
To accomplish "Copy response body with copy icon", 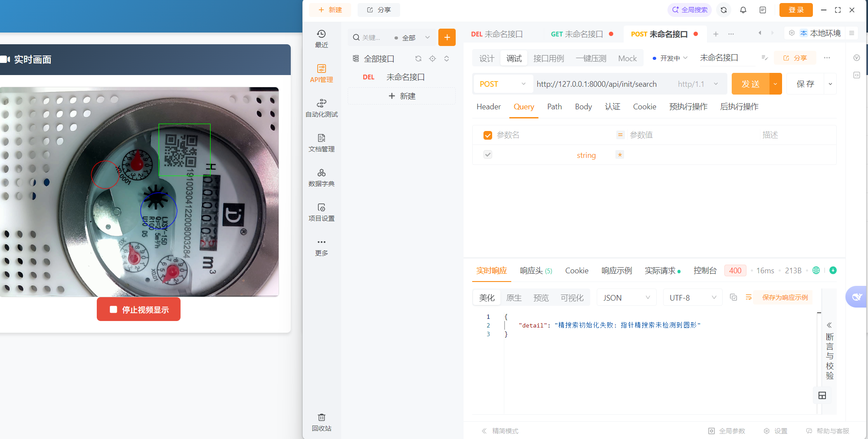I will 733,298.
